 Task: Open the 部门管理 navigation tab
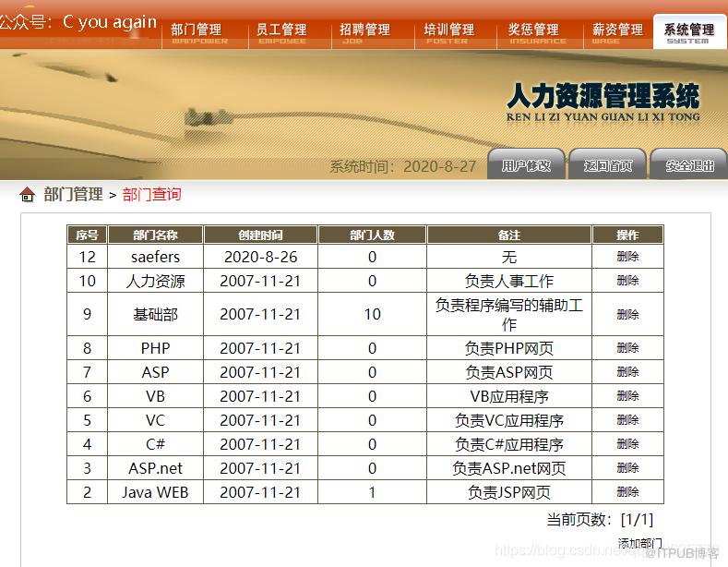[199, 33]
